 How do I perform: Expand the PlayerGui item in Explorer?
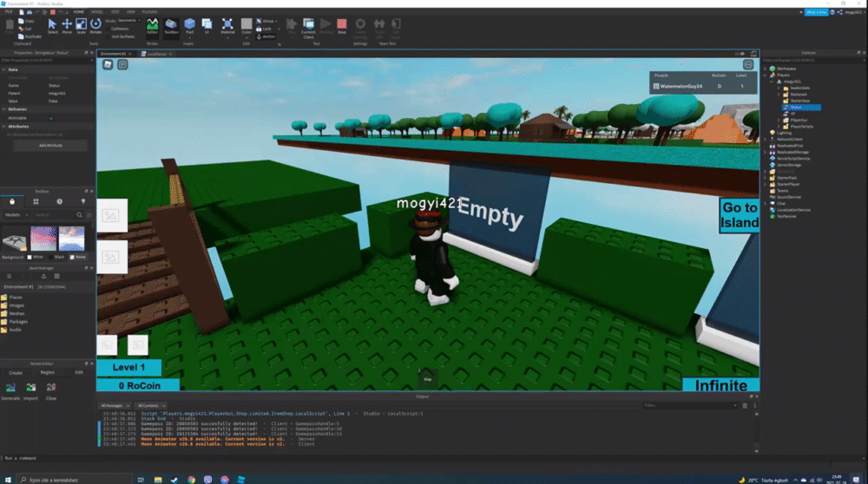point(779,120)
